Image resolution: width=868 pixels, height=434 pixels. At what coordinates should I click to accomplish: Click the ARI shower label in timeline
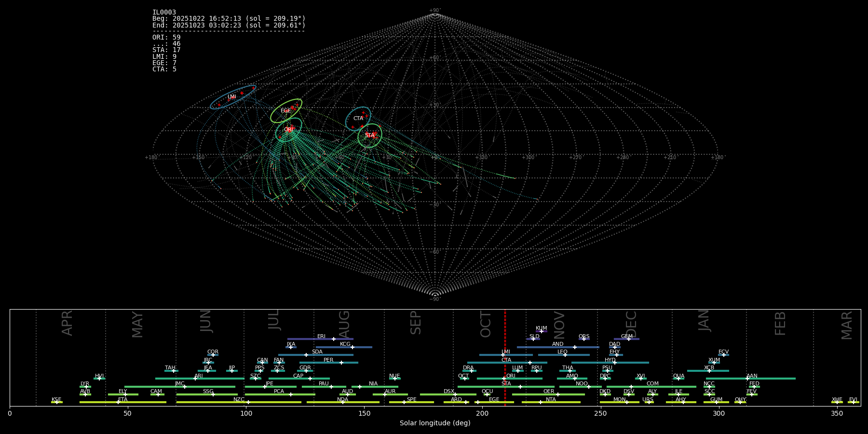199,376
